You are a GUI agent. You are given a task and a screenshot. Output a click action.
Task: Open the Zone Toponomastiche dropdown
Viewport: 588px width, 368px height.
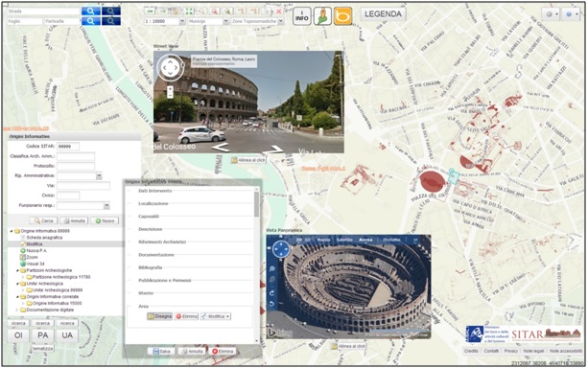[281, 21]
